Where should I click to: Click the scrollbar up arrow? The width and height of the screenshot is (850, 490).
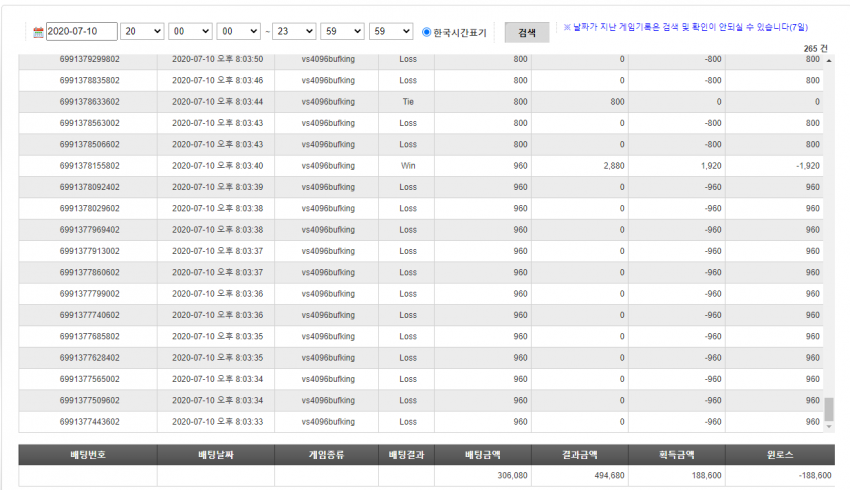pyautogui.click(x=829, y=60)
